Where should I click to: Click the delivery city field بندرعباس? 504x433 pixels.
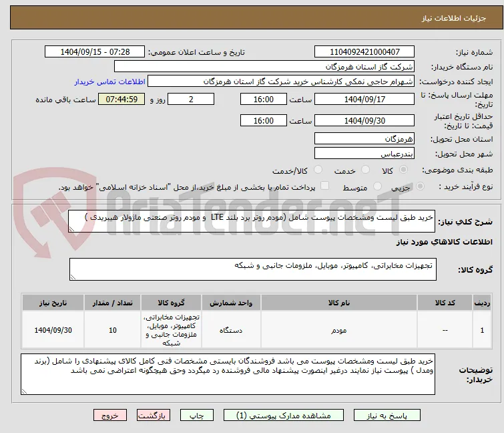[364, 154]
